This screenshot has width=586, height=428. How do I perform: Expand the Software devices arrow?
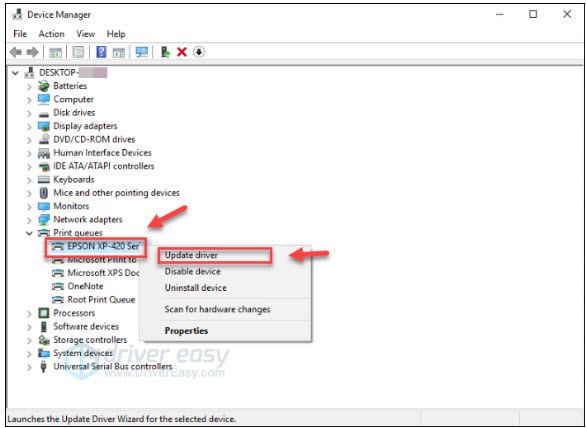(x=29, y=327)
